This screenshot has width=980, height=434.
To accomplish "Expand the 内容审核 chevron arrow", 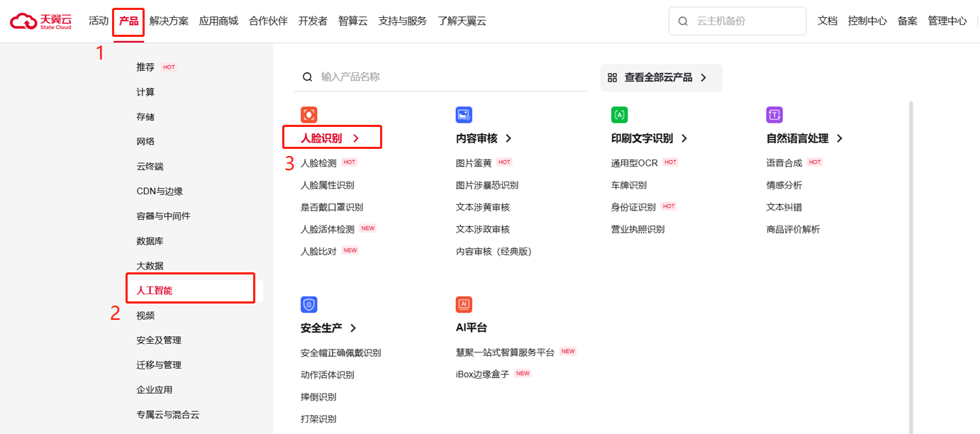I will [508, 138].
